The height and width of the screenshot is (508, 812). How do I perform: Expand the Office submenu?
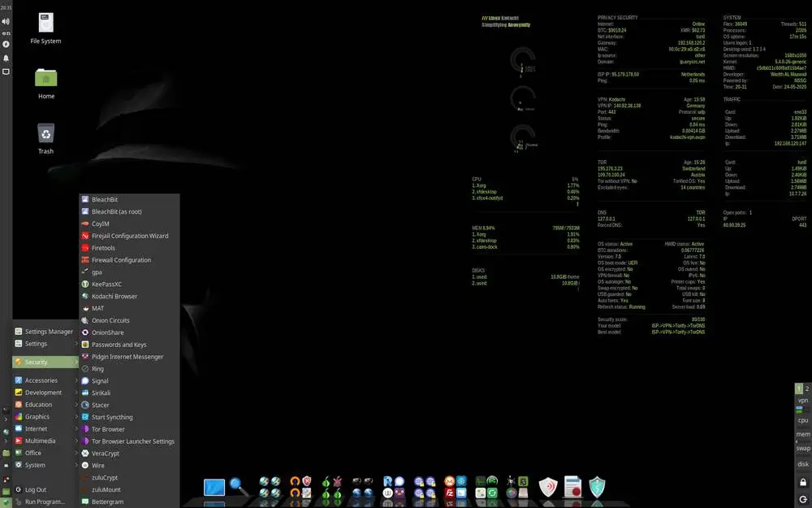click(45, 453)
